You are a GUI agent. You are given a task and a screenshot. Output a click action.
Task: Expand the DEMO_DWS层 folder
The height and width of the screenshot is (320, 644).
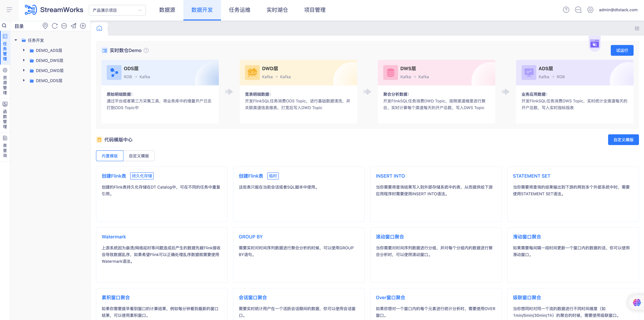tap(24, 60)
